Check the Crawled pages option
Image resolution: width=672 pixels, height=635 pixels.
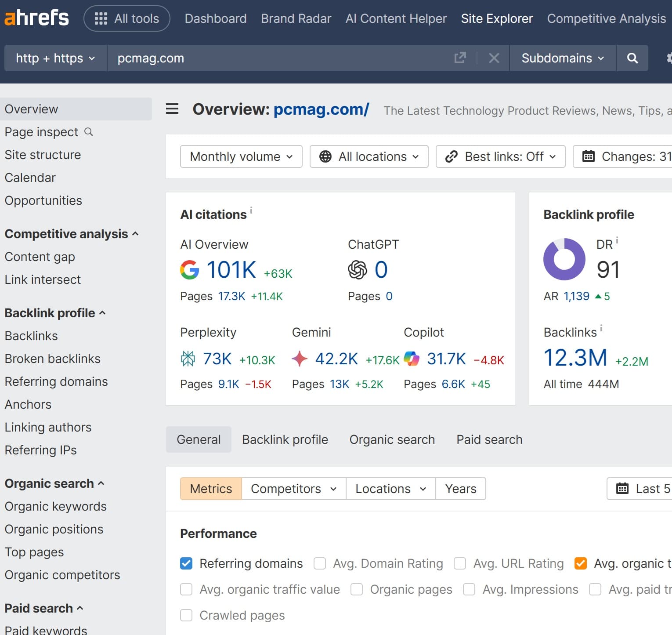(x=186, y=615)
